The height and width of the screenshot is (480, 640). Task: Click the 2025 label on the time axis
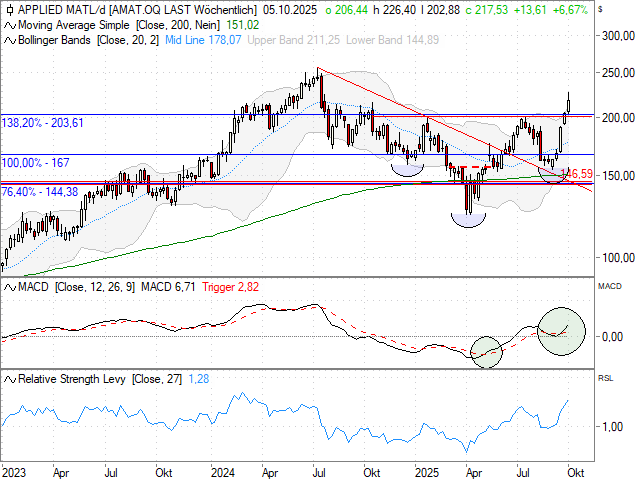(427, 469)
